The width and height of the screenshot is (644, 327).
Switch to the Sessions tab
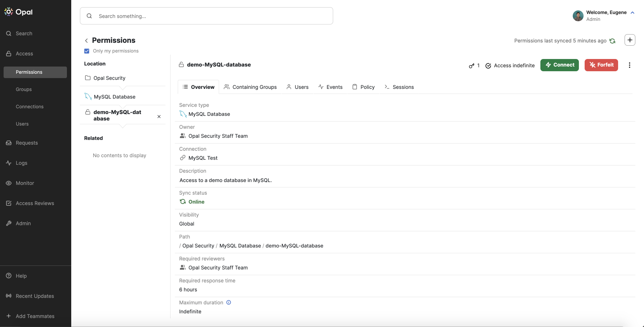[399, 87]
